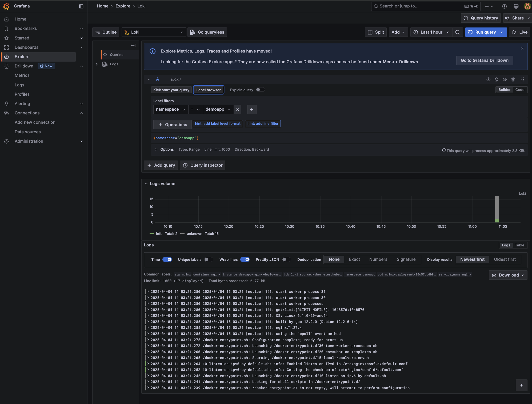The height and width of the screenshot is (404, 532).
Task: Enable the Explain query toggle
Action: coord(260,90)
